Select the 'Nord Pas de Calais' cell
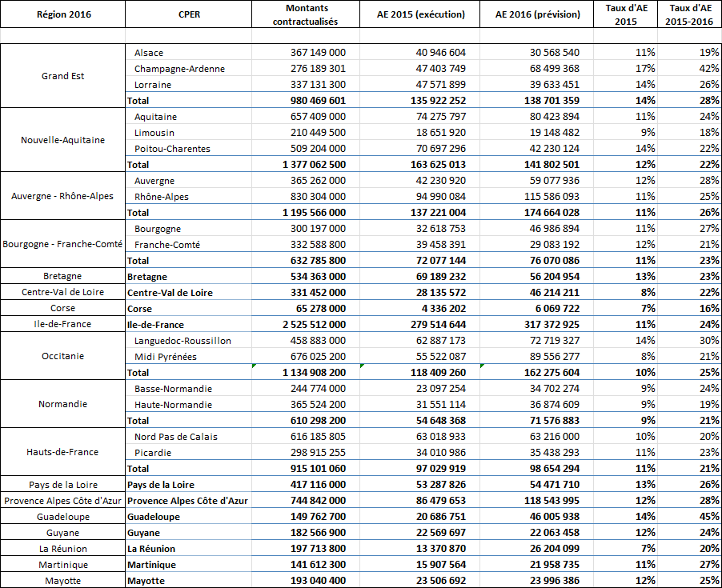Image resolution: width=722 pixels, height=588 pixels. tap(175, 437)
